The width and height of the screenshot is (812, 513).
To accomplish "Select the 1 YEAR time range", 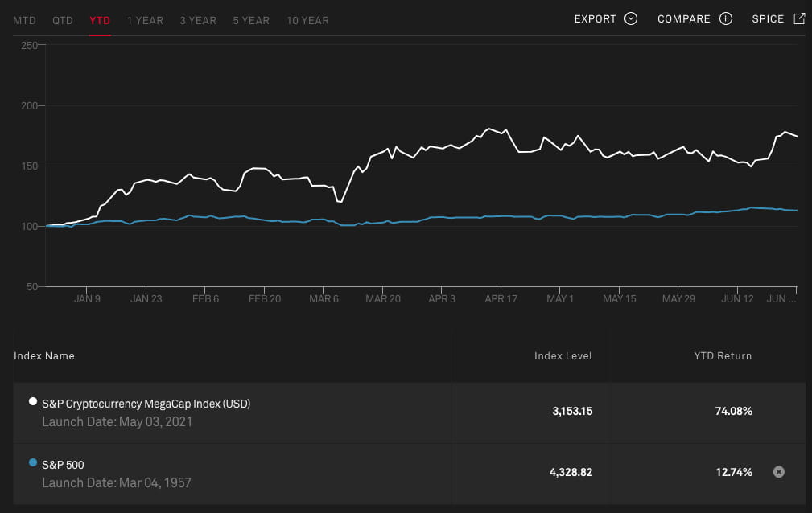I will pos(145,20).
